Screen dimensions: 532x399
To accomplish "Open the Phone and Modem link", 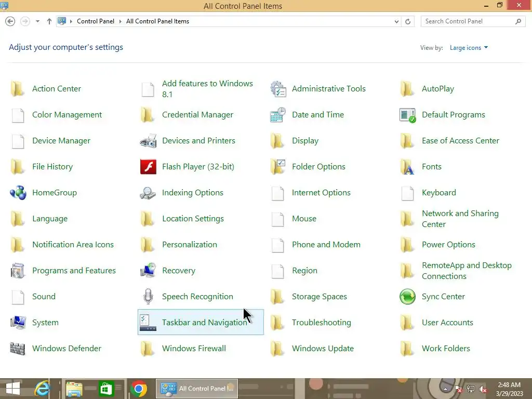I will pos(326,245).
